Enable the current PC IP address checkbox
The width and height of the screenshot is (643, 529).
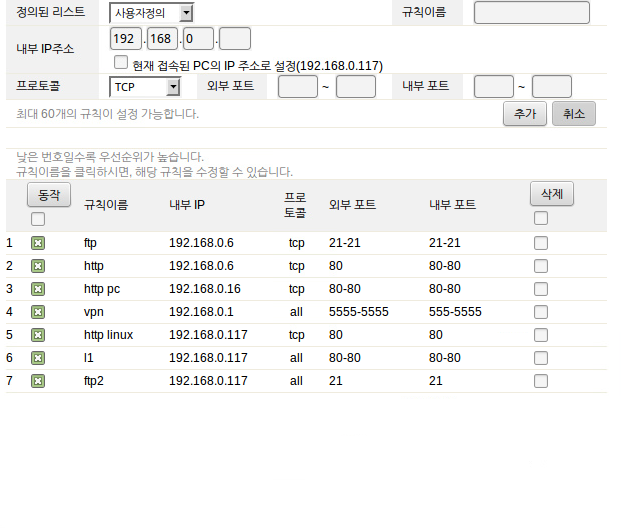[121, 62]
